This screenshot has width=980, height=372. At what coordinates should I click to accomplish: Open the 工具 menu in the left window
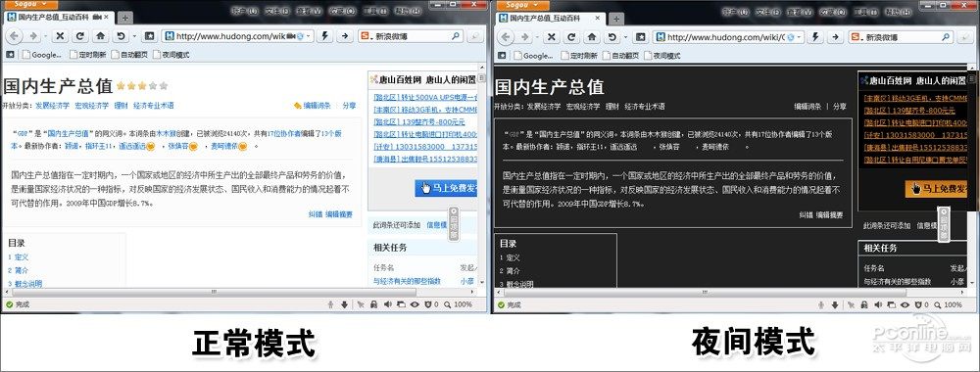374,11
